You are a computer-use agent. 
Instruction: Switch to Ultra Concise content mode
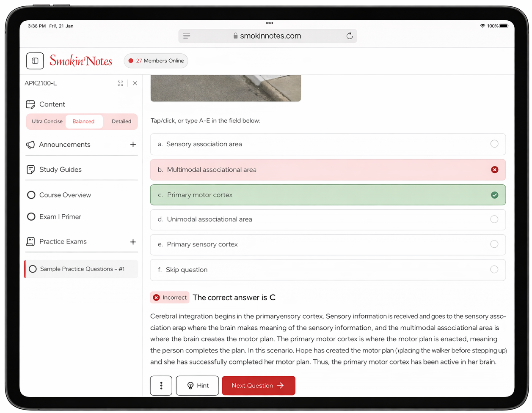click(x=47, y=121)
